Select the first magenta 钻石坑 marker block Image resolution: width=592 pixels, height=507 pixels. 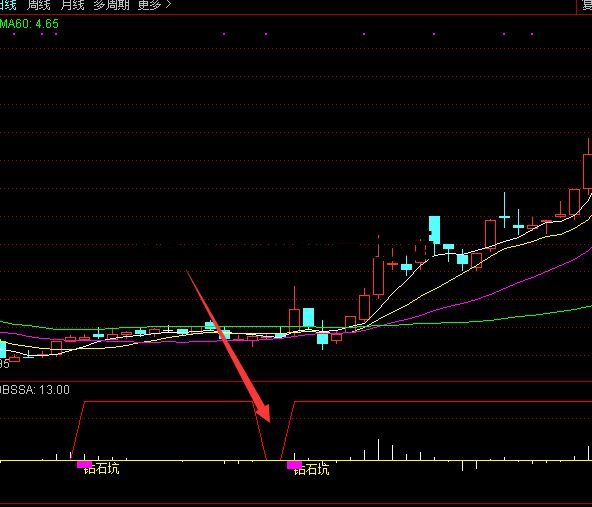click(84, 465)
